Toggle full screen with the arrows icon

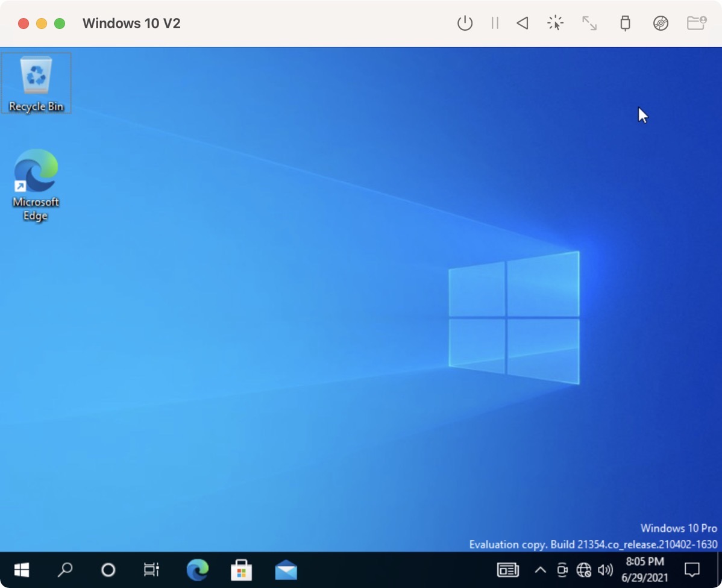(x=589, y=23)
